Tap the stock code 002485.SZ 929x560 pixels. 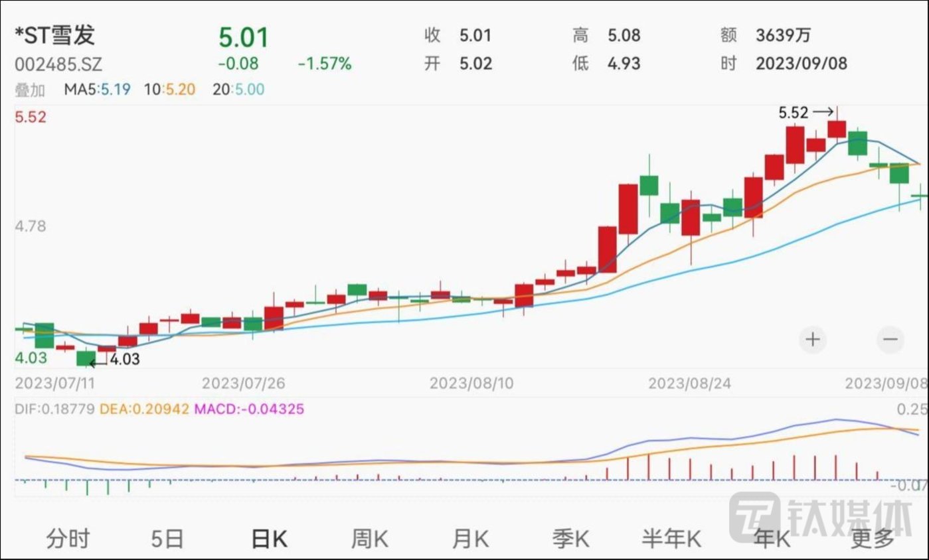point(58,66)
